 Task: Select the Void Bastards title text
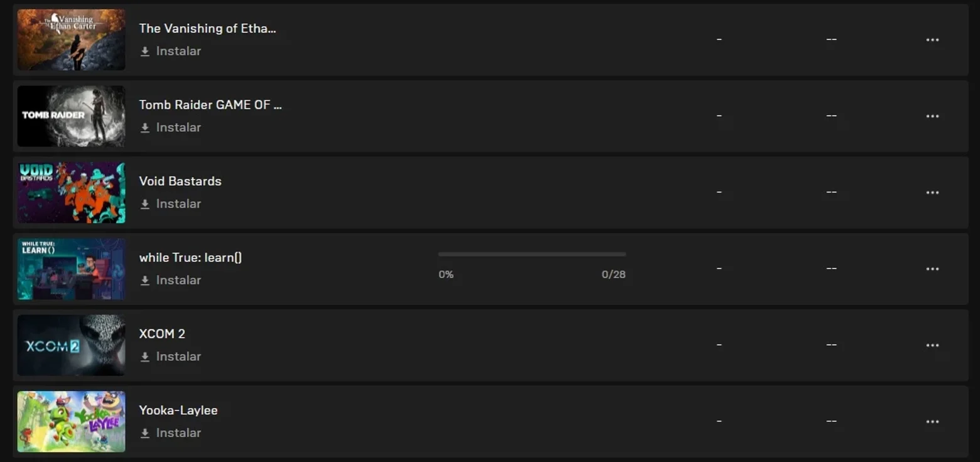(180, 181)
